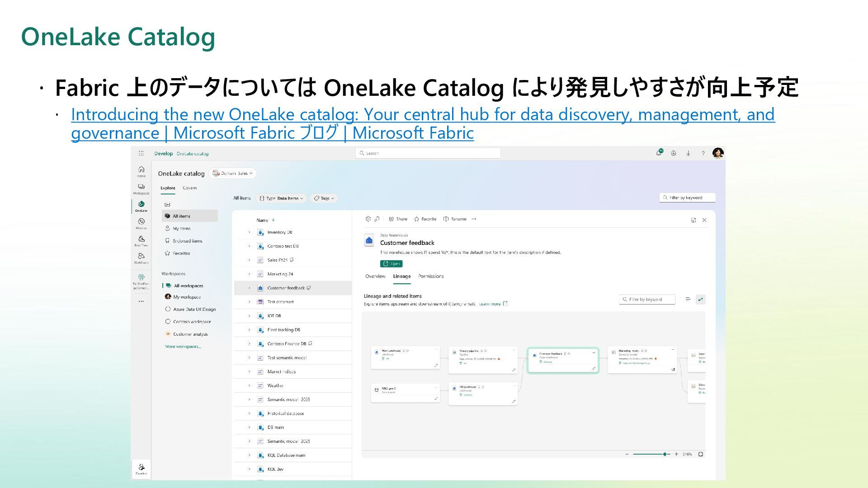
Task: Click Rename in details toolbar
Action: click(x=455, y=219)
